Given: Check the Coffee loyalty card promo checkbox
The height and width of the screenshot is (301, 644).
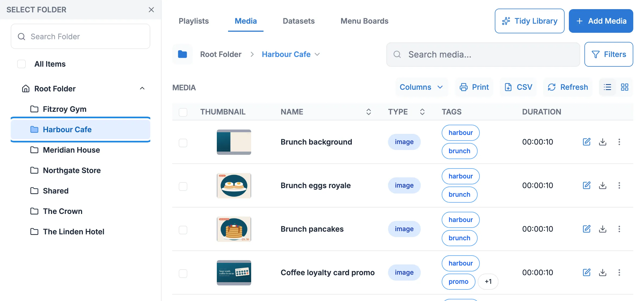Looking at the screenshot, I should (x=183, y=273).
